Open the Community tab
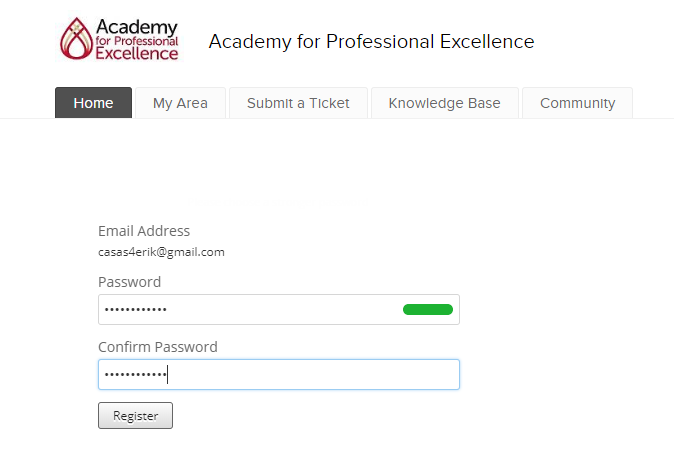Viewport: 674px width, 467px height. tap(577, 103)
